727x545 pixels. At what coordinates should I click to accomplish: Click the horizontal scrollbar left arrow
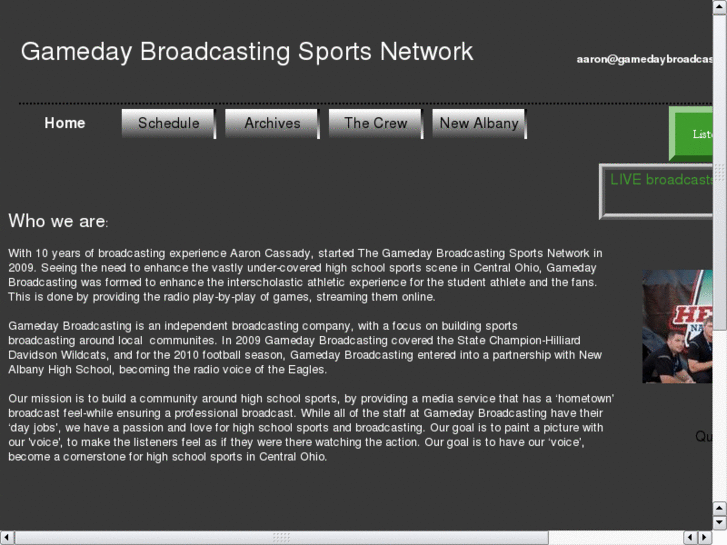7,538
